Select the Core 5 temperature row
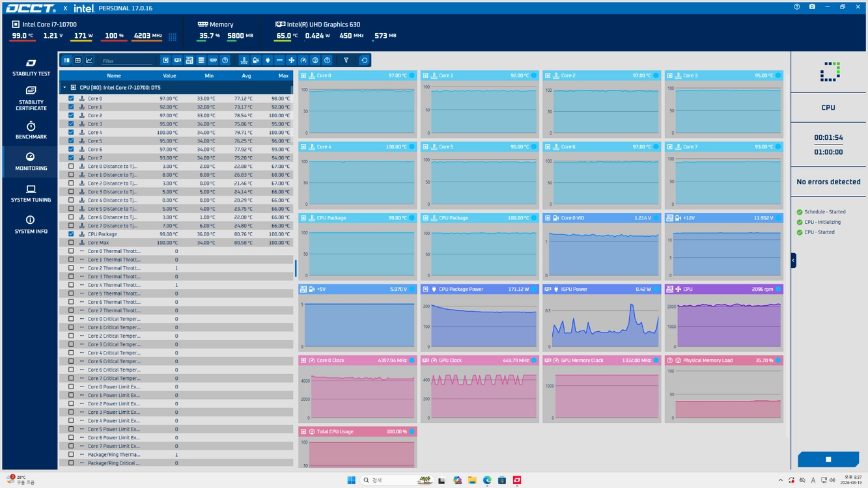This screenshot has width=868, height=488. coord(176,141)
